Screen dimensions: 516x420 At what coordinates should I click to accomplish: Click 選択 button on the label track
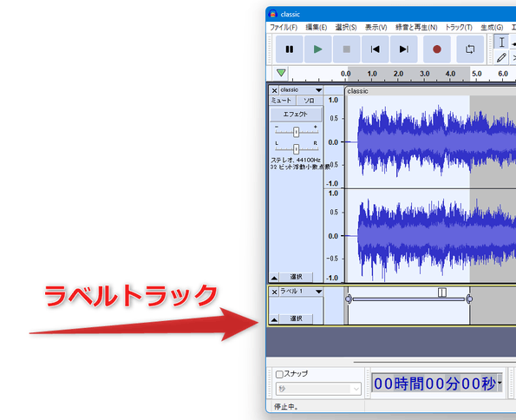click(x=296, y=318)
